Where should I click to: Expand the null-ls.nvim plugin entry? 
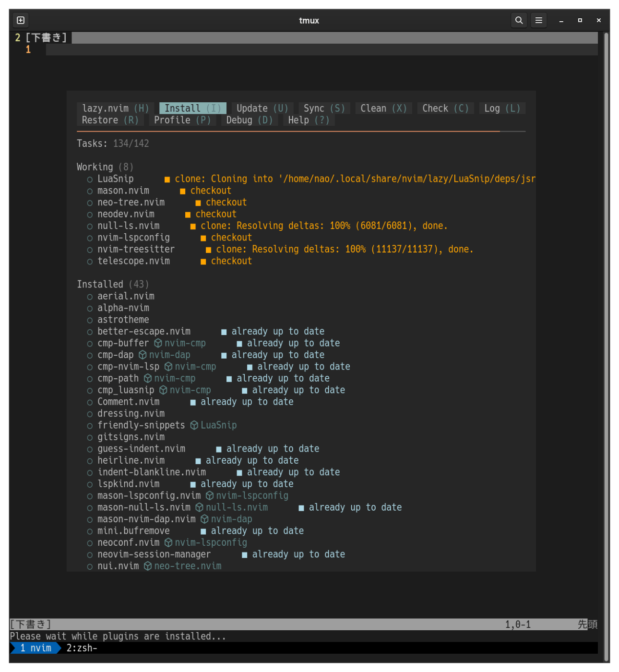tap(129, 226)
